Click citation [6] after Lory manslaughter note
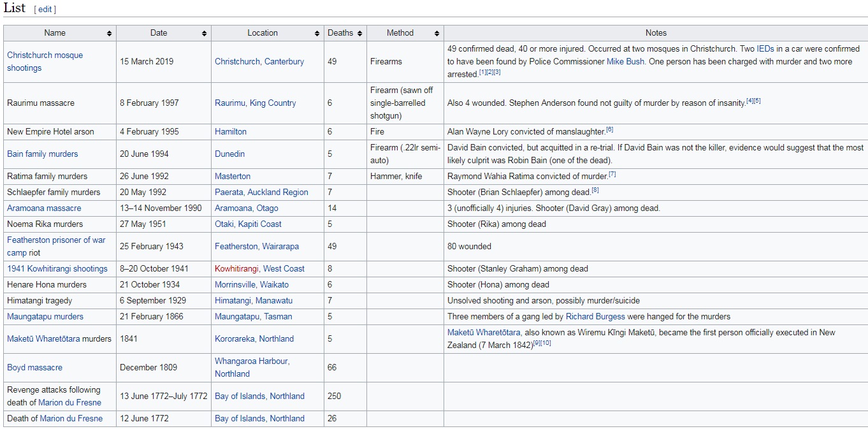 pos(609,129)
